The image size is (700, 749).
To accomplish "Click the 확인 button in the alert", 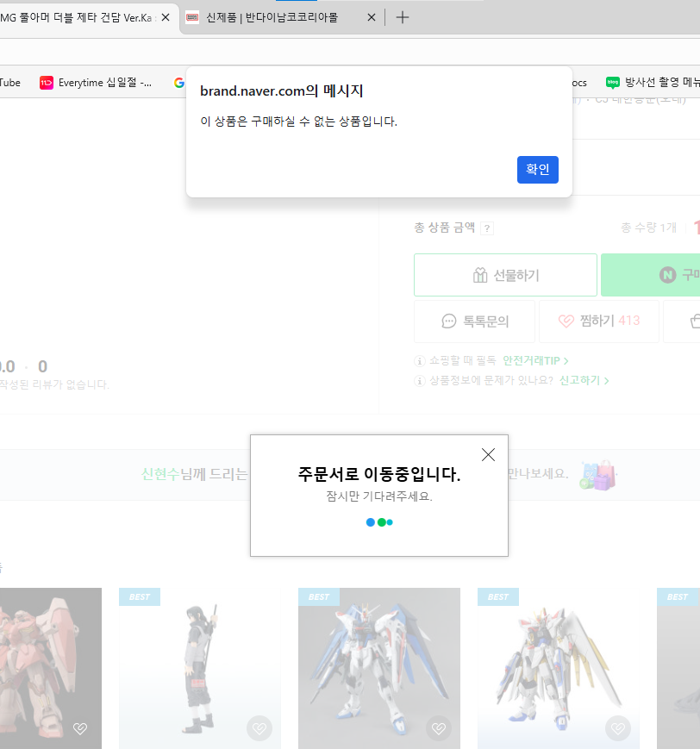I will (x=537, y=170).
